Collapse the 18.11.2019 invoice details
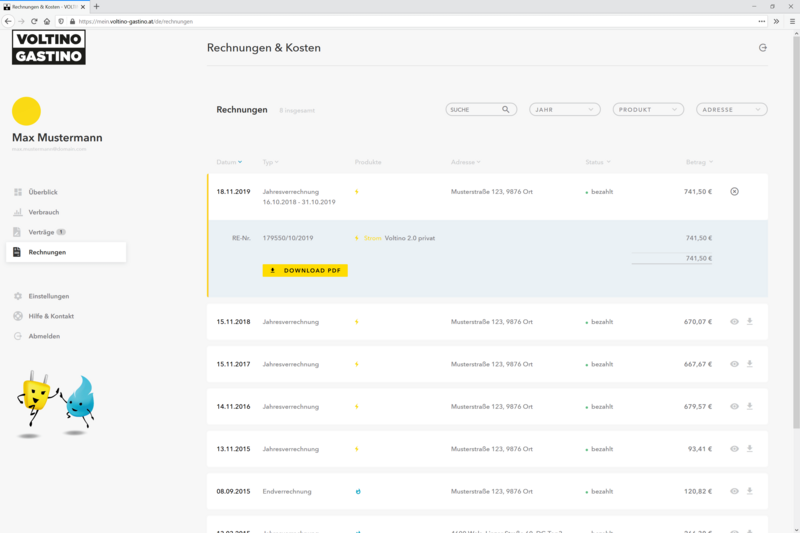This screenshot has width=800, height=533. [x=734, y=192]
